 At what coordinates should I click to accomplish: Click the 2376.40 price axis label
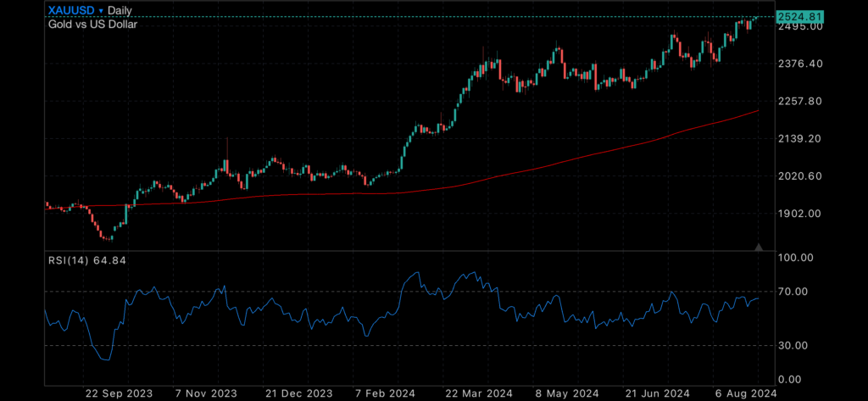(x=800, y=64)
